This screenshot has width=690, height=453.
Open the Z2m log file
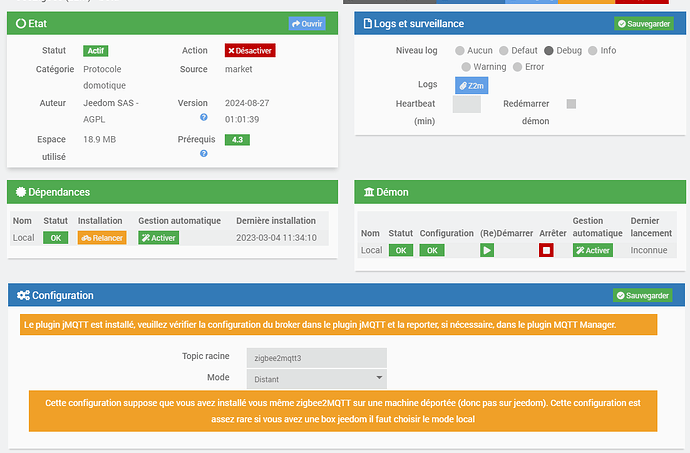tap(471, 85)
